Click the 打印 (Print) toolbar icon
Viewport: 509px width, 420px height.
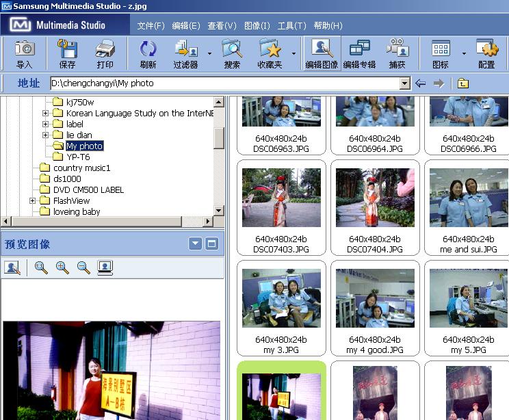[x=105, y=54]
